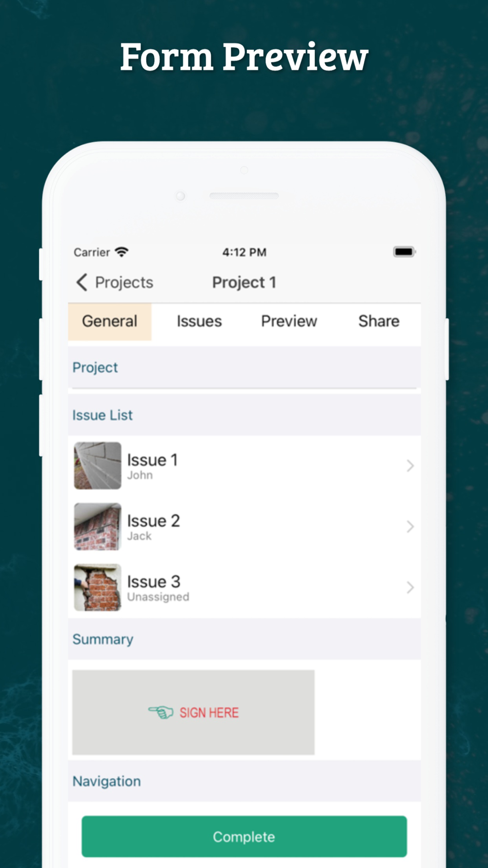The image size is (488, 868).
Task: Expand Issue 2 using its right chevron
Action: [410, 527]
